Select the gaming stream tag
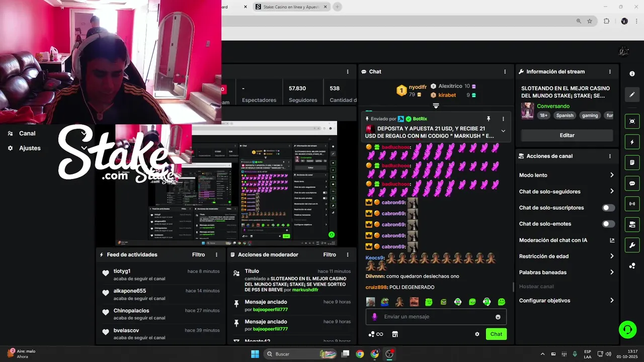 point(590,115)
